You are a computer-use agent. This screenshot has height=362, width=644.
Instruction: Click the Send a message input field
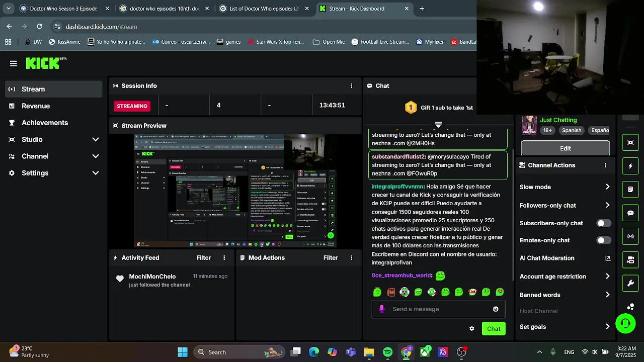[438, 309]
